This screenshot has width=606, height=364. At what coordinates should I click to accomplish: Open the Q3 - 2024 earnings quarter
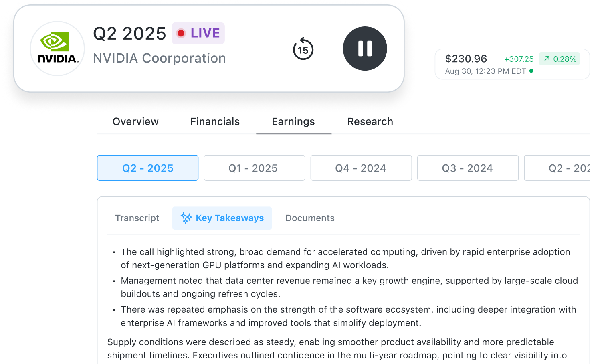pos(468,168)
